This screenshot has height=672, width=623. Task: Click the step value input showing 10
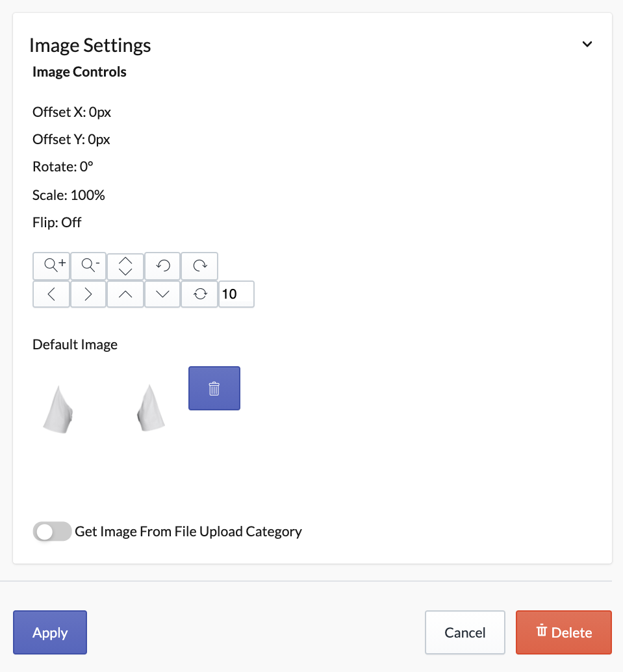point(236,294)
